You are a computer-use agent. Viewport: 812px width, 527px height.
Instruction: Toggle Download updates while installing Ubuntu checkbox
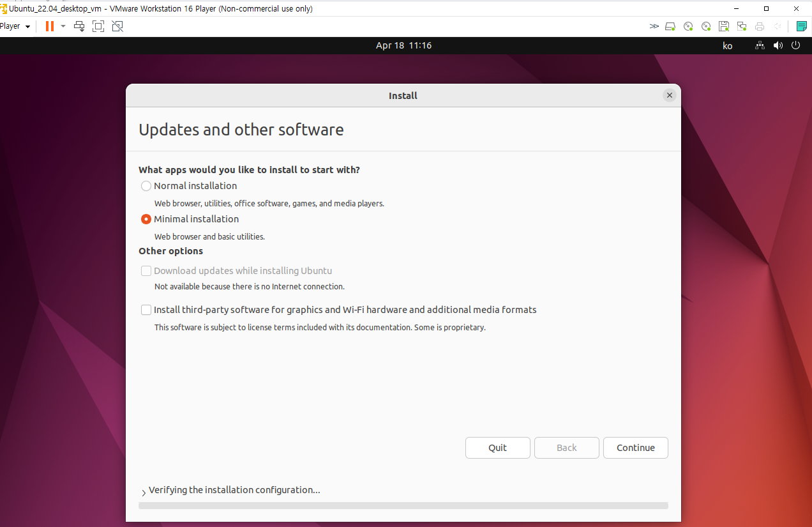(x=146, y=271)
